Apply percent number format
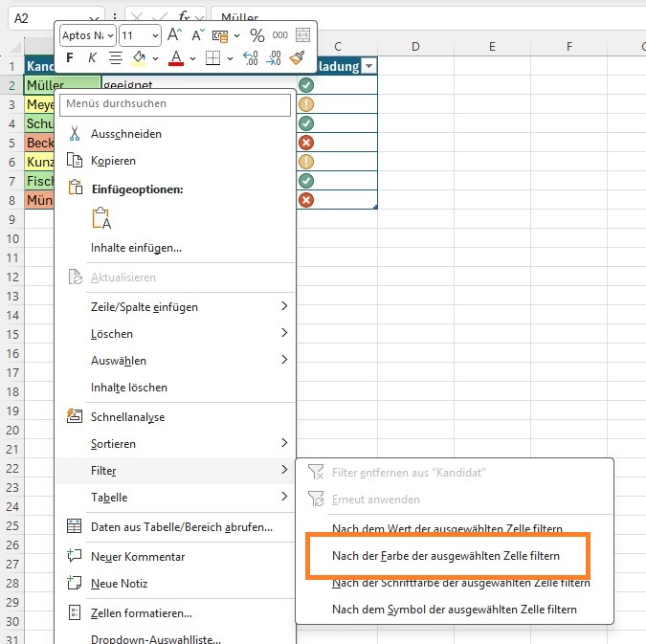 pyautogui.click(x=256, y=35)
